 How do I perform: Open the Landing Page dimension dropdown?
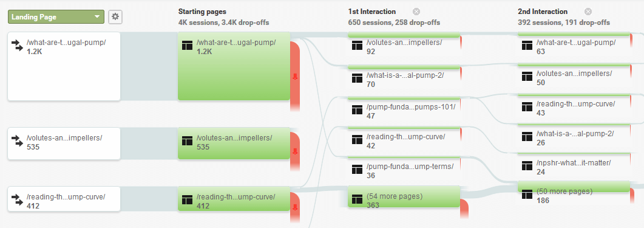(x=56, y=17)
